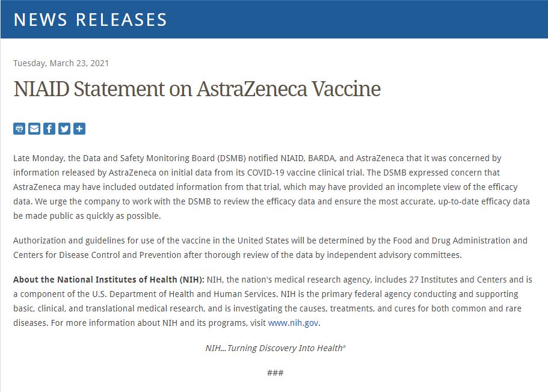Screen dimensions: 548x392
Task: Click the empty area of the blue banner
Action: pos(361,20)
